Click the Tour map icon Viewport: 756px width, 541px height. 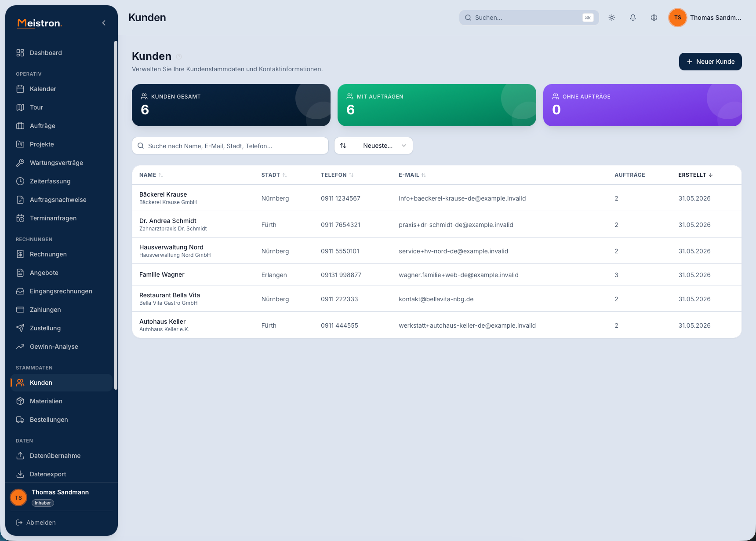tap(20, 107)
